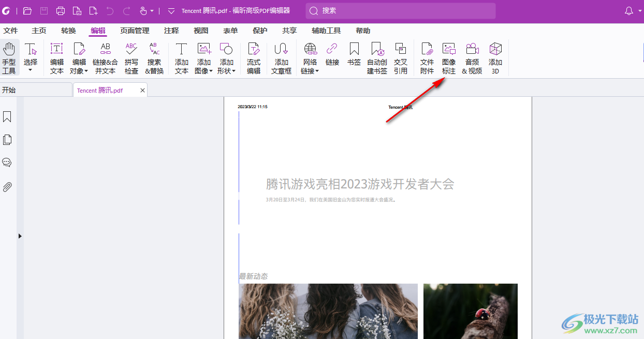
Task: Switch to the 转换 ribbon tab
Action: click(68, 31)
